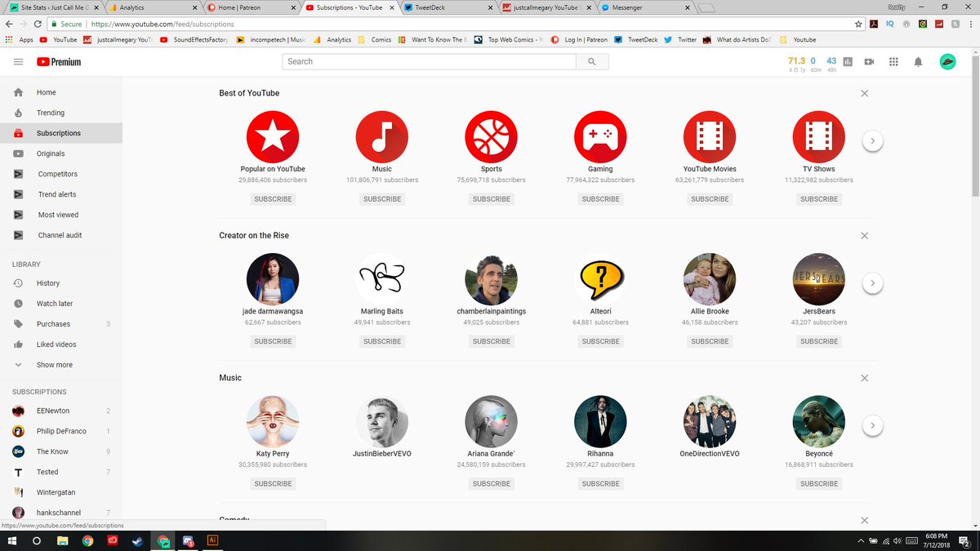This screenshot has width=980, height=551.
Task: Reload the page in Chrome
Action: coord(38,24)
